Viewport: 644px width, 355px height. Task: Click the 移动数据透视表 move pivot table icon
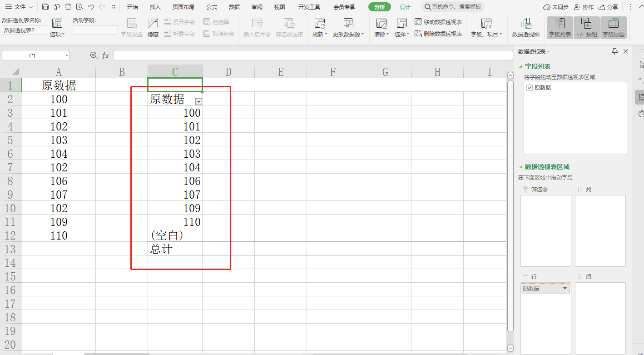(418, 22)
